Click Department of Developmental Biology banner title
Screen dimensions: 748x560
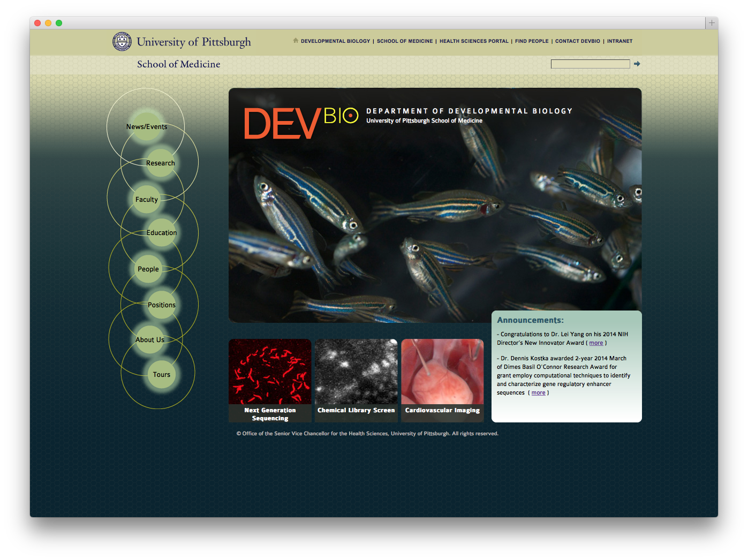coord(470,111)
